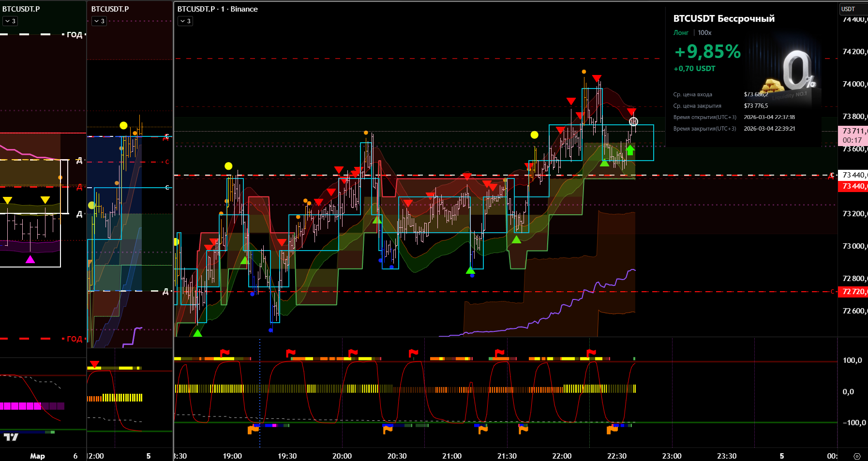Open chart settings gear at bottom-right corner
The height and width of the screenshot is (461, 868).
[x=857, y=456]
